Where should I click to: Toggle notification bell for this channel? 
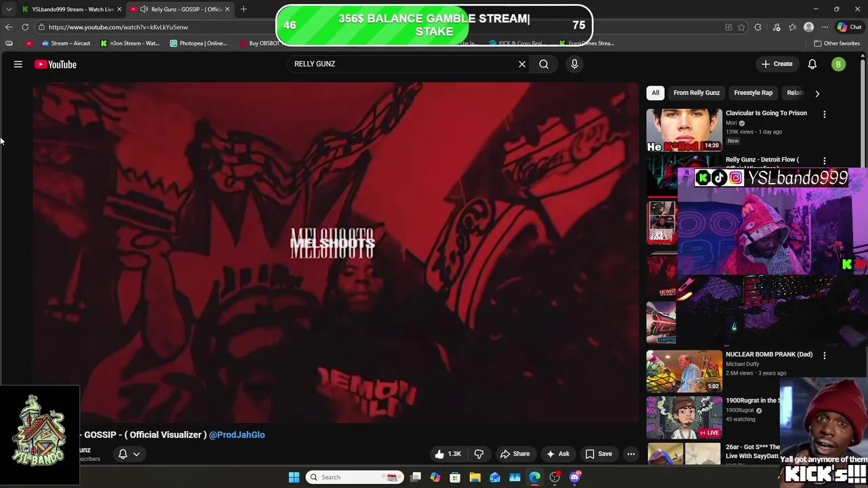point(123,454)
